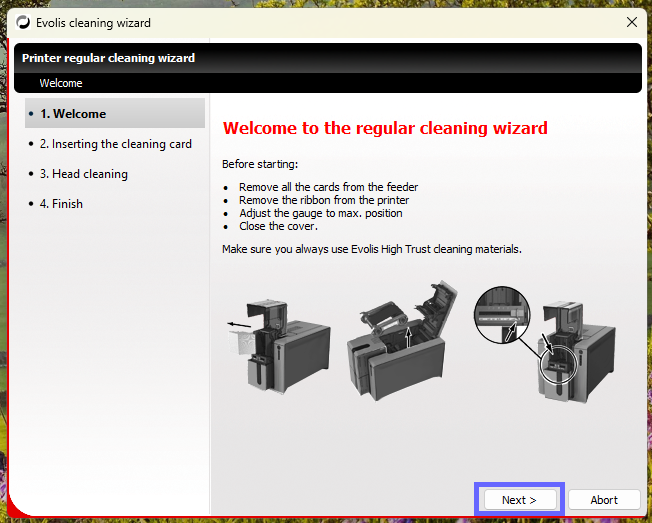Select step 1. Welcome
652x523 pixels.
click(115, 113)
